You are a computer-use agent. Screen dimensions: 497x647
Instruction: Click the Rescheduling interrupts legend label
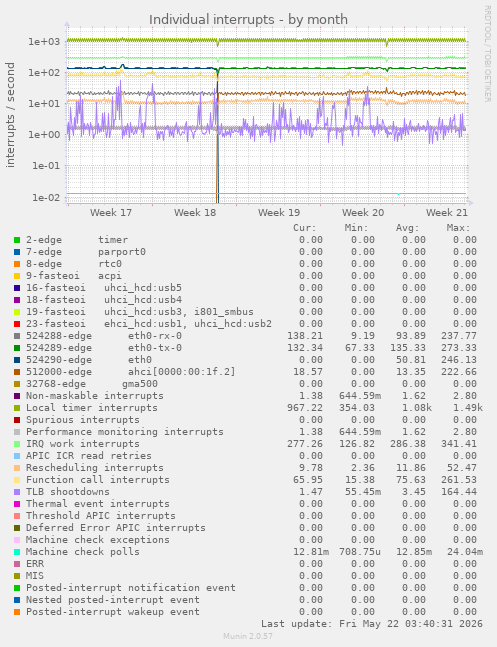pos(95,468)
